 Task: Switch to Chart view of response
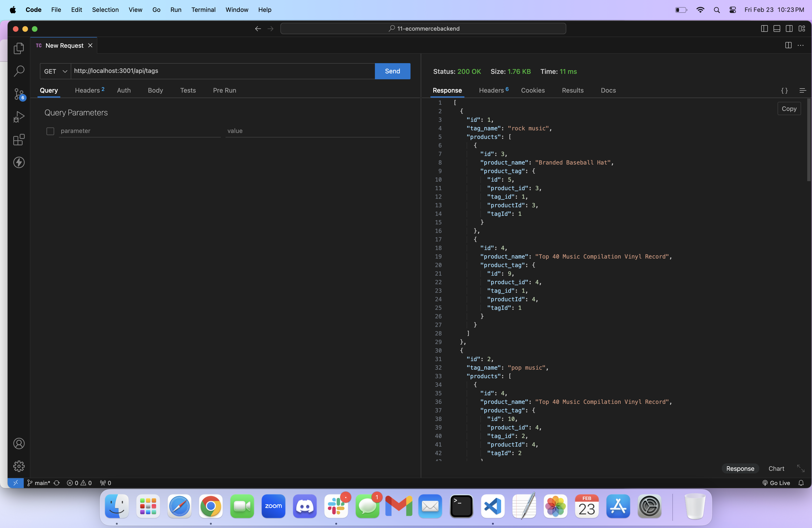[x=776, y=469]
